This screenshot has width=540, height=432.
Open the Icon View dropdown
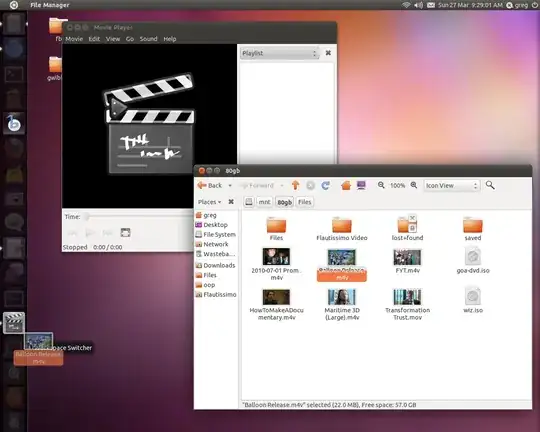coord(452,185)
